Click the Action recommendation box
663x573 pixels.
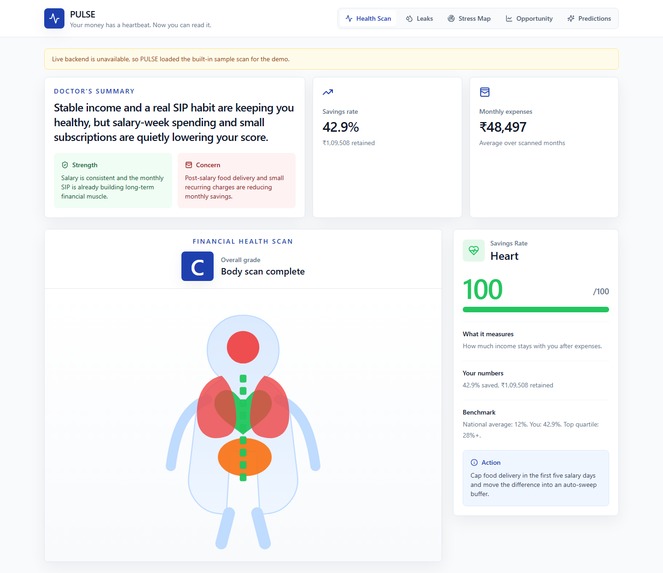(x=536, y=478)
